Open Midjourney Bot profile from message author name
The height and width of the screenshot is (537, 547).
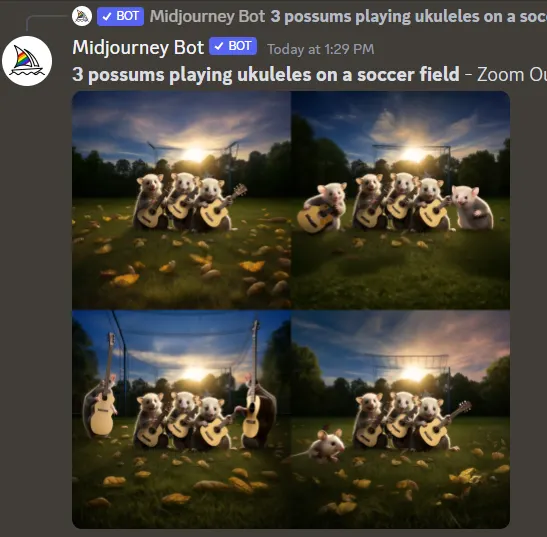(x=138, y=47)
